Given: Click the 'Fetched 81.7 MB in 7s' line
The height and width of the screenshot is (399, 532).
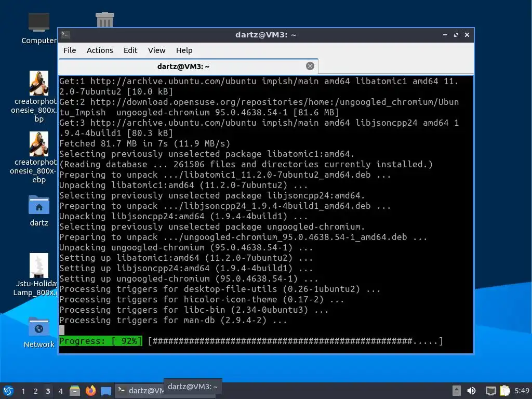Looking at the screenshot, I should pyautogui.click(x=145, y=143).
